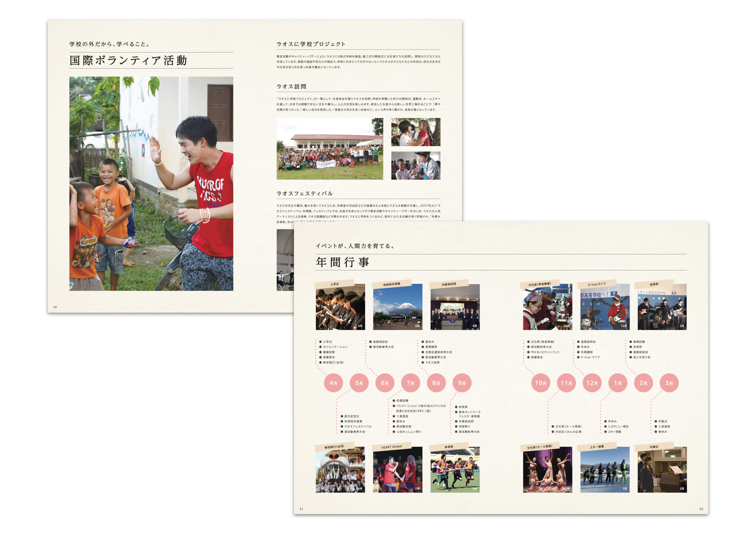Click the 創立記念日 list item

(x=350, y=416)
